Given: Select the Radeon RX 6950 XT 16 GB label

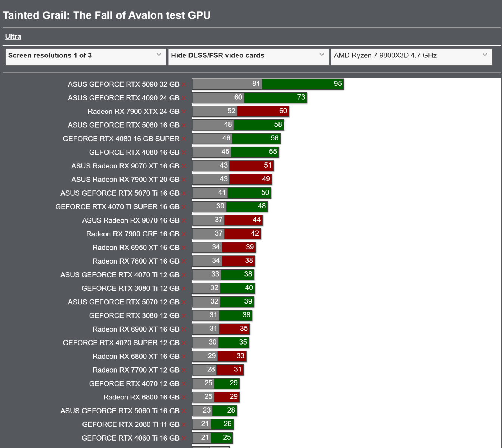Looking at the screenshot, I should (x=136, y=248).
